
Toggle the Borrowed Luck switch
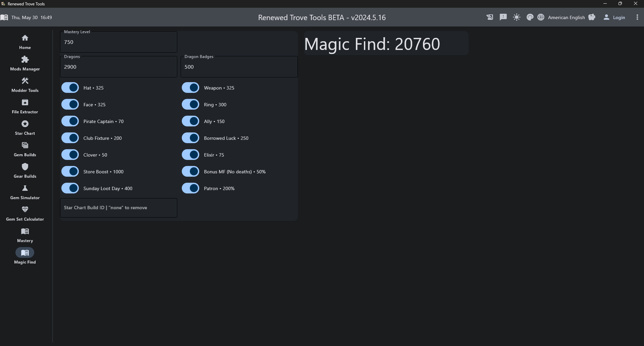[191, 138]
